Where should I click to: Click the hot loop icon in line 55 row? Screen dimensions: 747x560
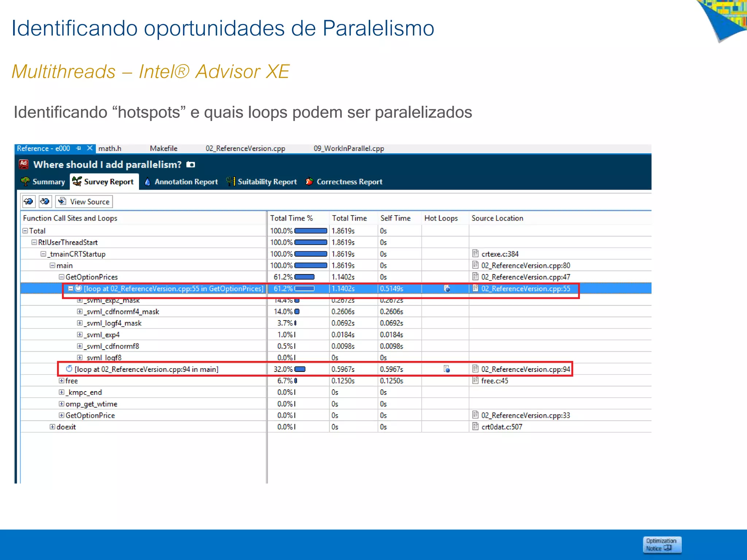click(447, 289)
